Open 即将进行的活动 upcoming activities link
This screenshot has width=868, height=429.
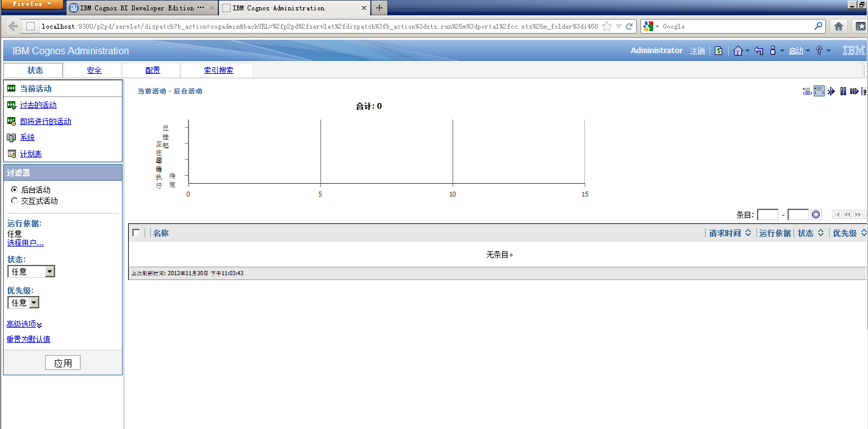[46, 121]
